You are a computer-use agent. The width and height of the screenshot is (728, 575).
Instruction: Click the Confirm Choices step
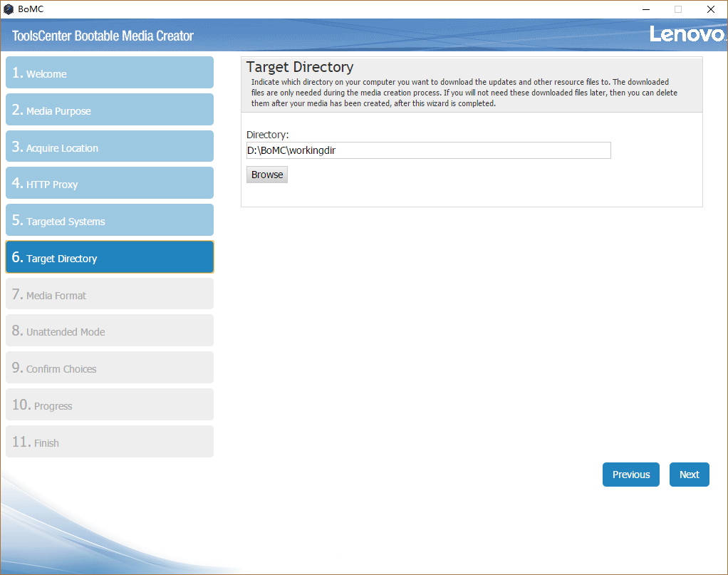110,368
